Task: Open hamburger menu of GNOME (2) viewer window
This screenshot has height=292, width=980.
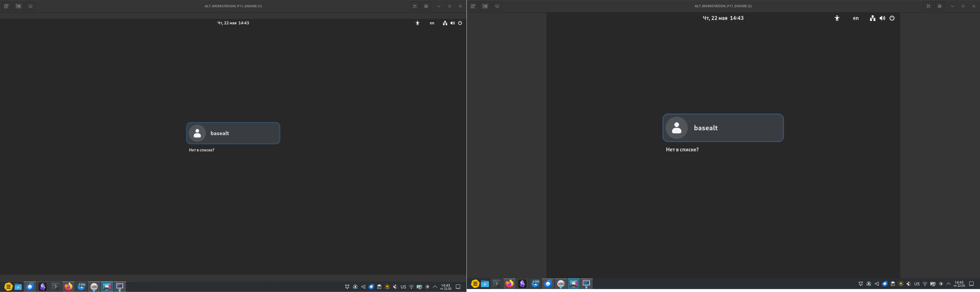Action: click(x=940, y=6)
